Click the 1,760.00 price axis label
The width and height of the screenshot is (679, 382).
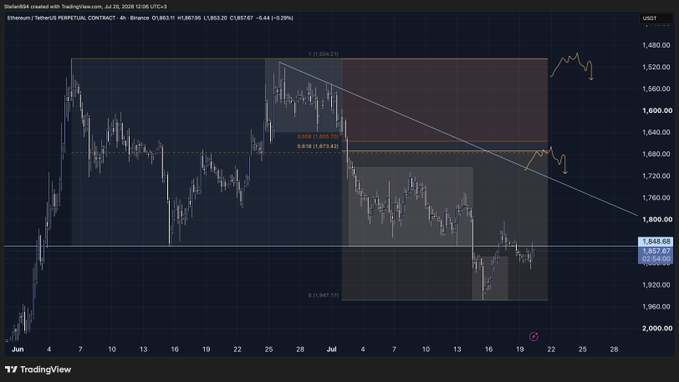(656, 197)
